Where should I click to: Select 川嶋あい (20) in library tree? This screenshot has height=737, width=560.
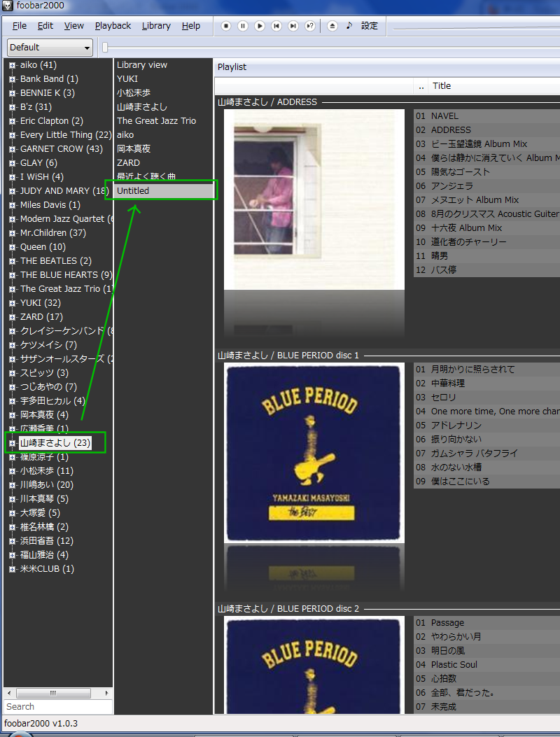click(x=46, y=485)
